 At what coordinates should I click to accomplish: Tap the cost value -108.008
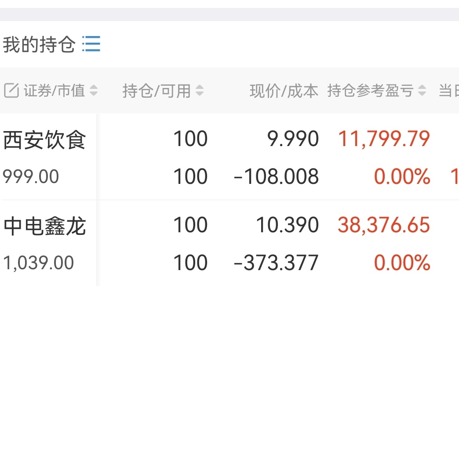point(276,177)
